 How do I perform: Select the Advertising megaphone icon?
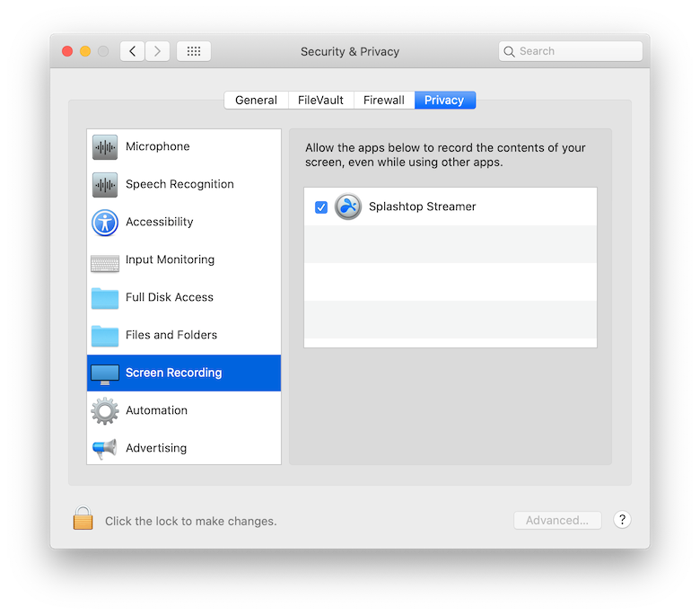105,449
